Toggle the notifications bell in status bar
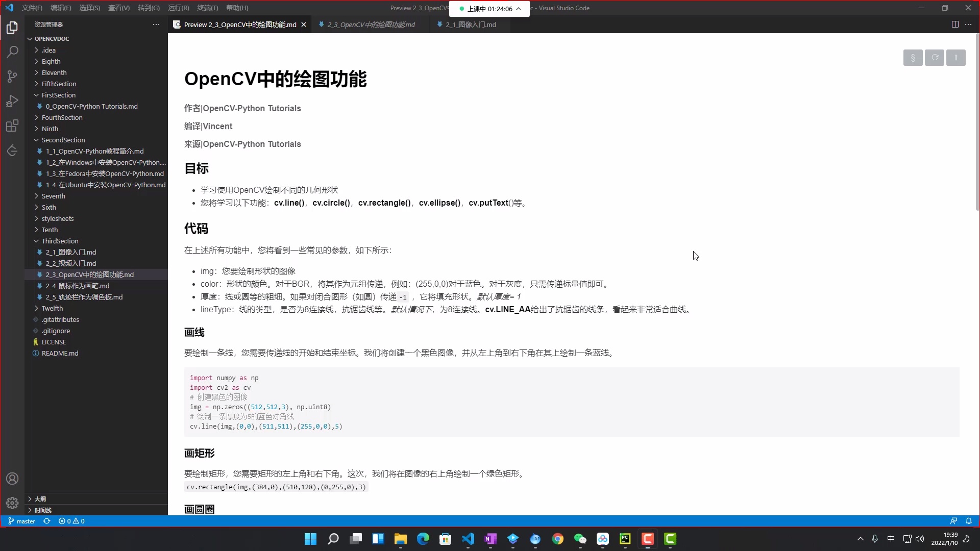The image size is (980, 551). coord(969,521)
